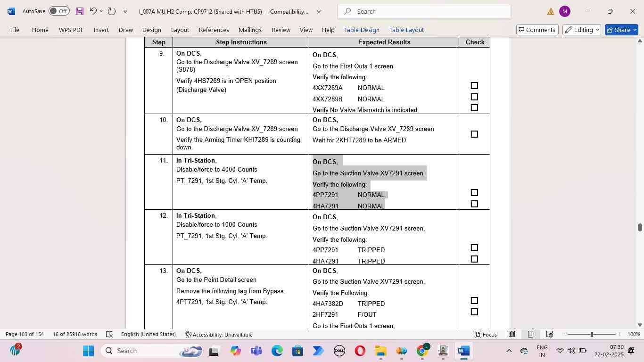Tick the 4HA7291 TRIPPED checkbox

tap(474, 259)
